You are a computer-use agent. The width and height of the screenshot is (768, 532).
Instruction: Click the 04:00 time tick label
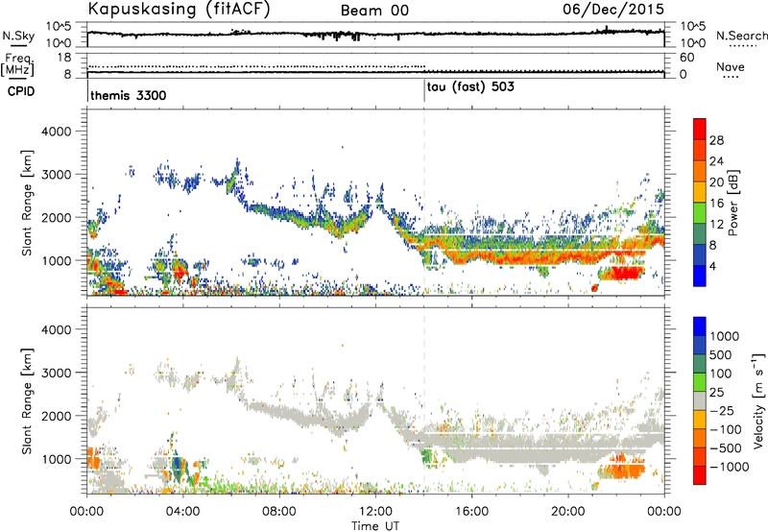[182, 512]
